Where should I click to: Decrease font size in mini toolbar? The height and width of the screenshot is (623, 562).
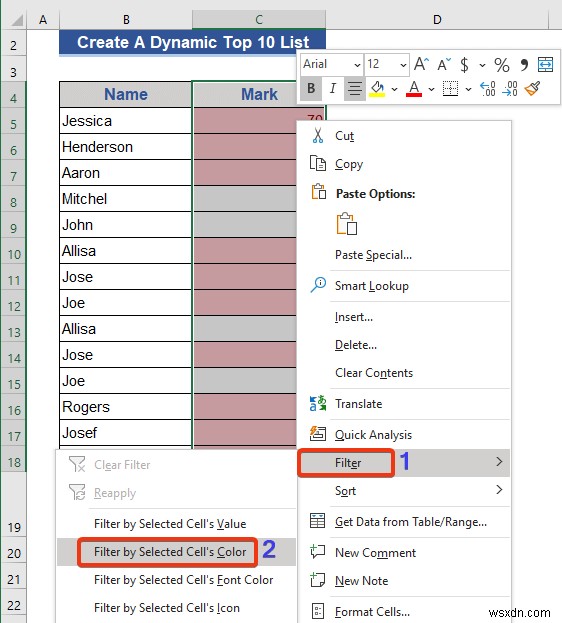[444, 64]
